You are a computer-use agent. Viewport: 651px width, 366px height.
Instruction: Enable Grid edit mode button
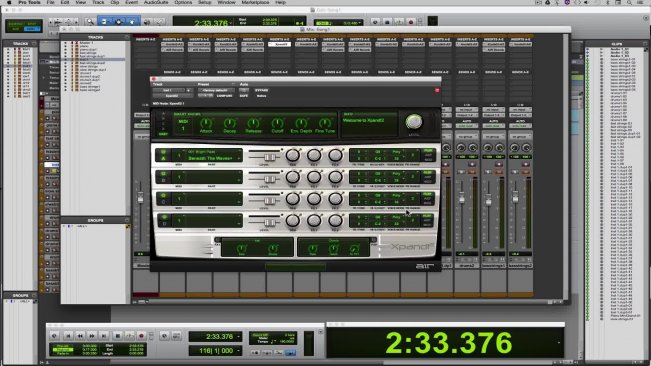(x=32, y=29)
